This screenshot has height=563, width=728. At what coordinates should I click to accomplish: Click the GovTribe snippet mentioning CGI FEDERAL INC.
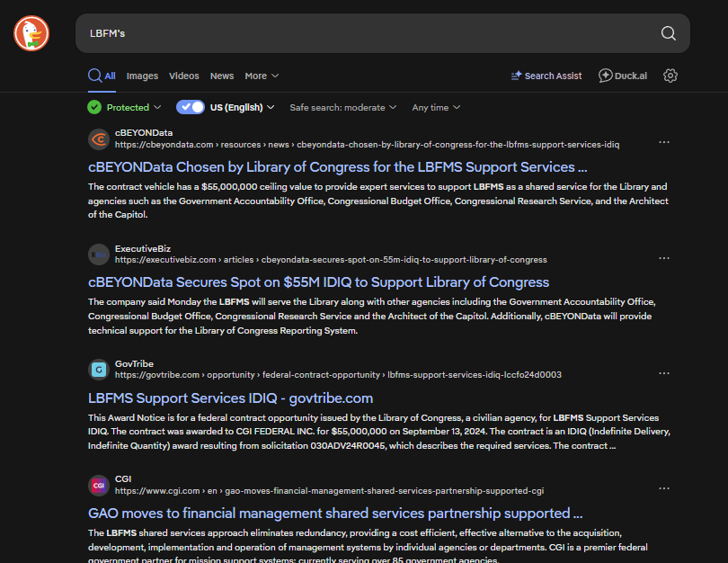pos(379,432)
